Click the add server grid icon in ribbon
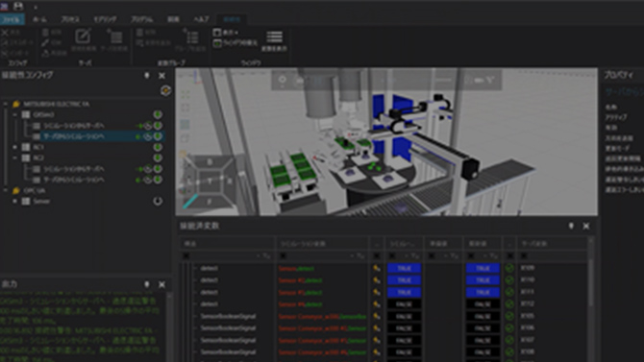 point(115,36)
